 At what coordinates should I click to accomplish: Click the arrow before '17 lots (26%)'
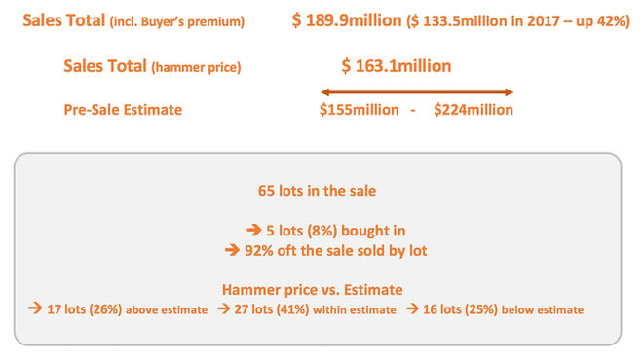coord(36,308)
